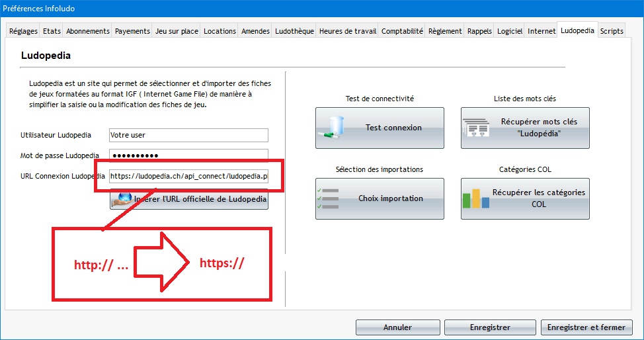The image size is (644, 340).
Task: Insert the official Ludopedia URL
Action: [x=189, y=199]
